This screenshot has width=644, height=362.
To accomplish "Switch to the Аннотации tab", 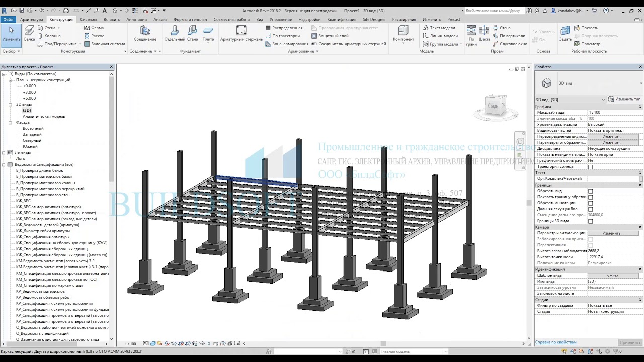I will [137, 19].
